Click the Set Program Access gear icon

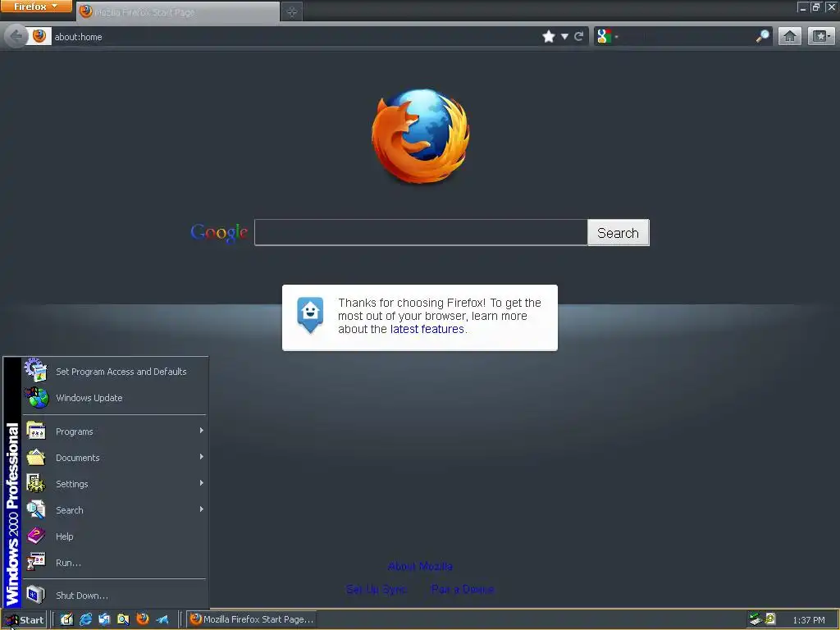click(36, 370)
